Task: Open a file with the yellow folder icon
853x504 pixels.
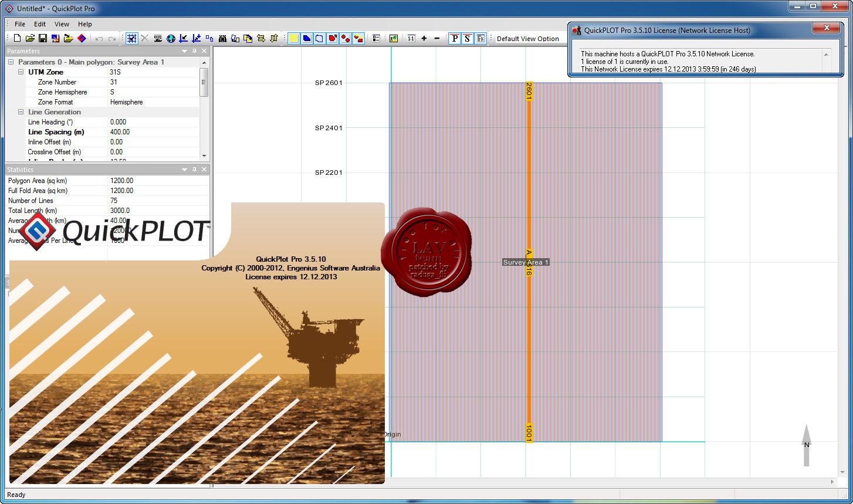Action: [x=30, y=38]
